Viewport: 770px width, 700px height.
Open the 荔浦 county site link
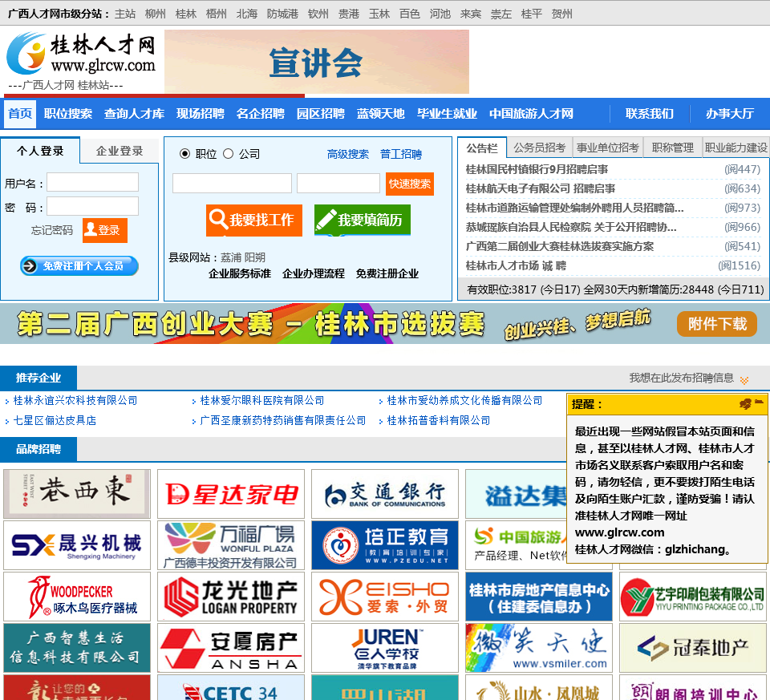pyautogui.click(x=230, y=257)
